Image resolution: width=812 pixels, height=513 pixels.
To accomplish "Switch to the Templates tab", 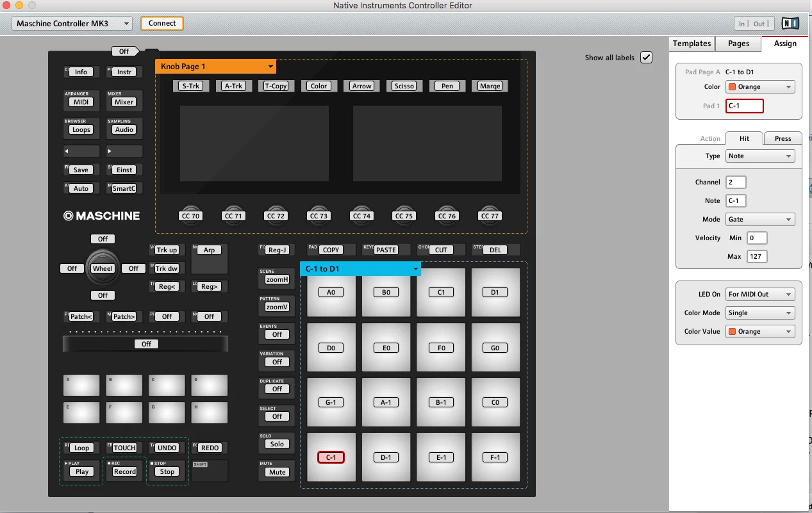I will pyautogui.click(x=692, y=44).
